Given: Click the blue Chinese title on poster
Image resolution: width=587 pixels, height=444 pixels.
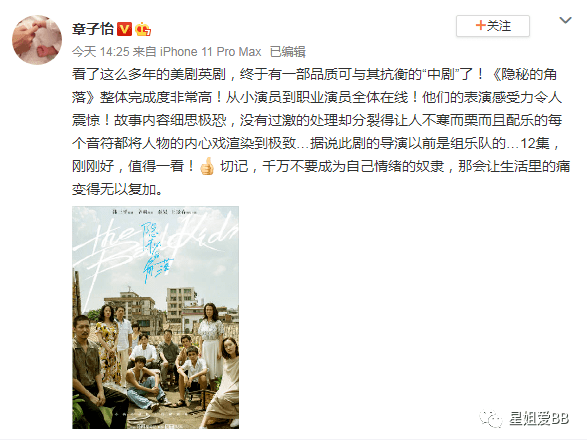Looking at the screenshot, I should point(155,253).
